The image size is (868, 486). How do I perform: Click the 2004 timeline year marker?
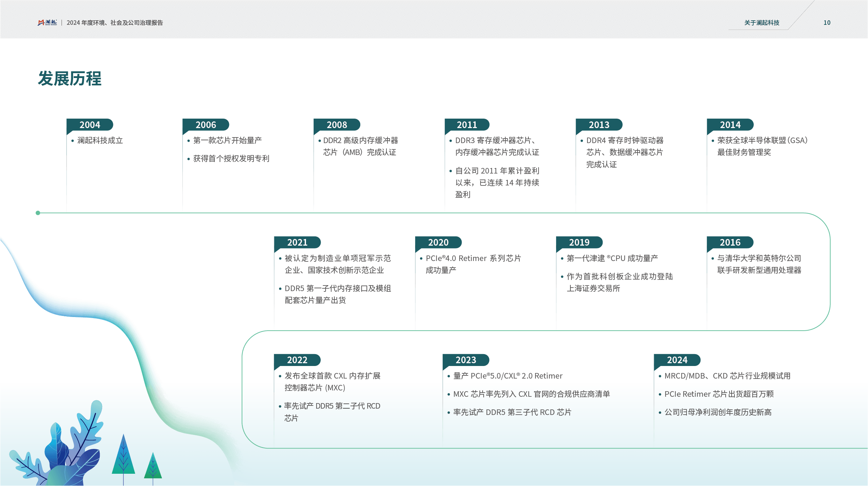point(90,125)
